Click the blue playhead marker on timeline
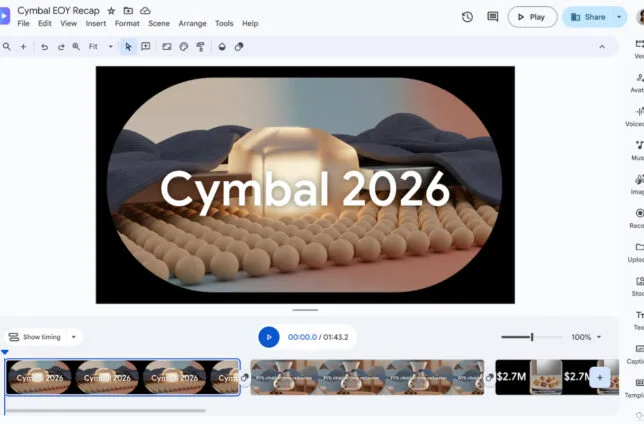This screenshot has height=424, width=644. 5,352
